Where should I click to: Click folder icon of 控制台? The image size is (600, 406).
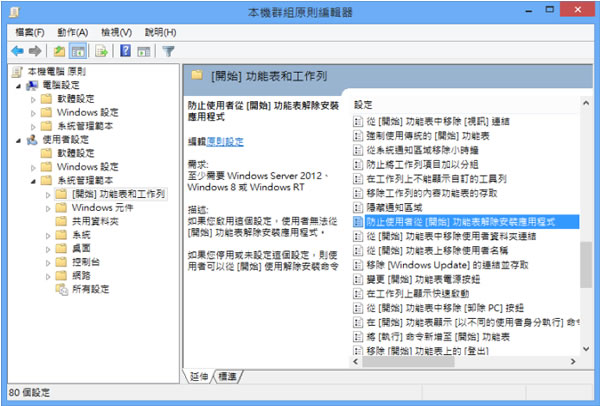tap(61, 262)
